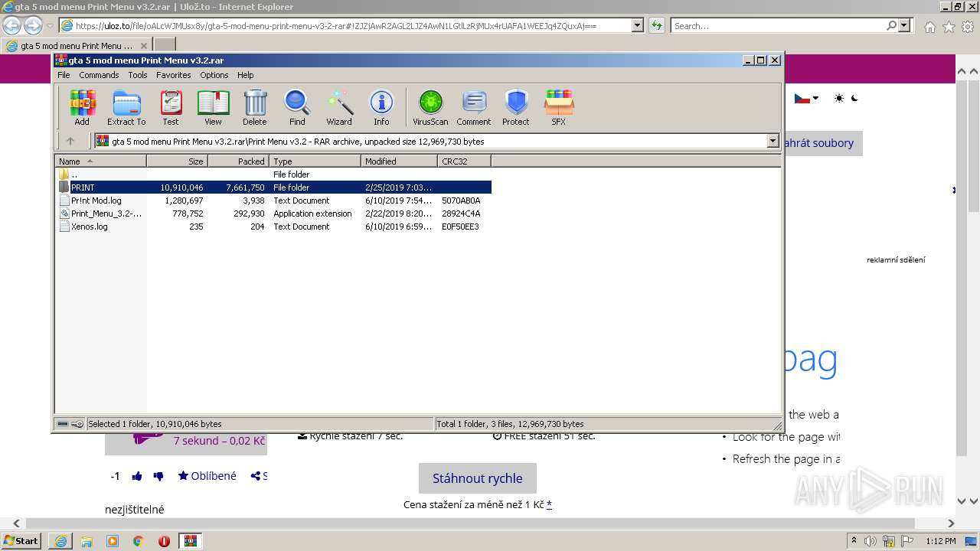Image resolution: width=980 pixels, height=551 pixels.
Task: Click the Delete trash can icon
Action: coord(255,107)
